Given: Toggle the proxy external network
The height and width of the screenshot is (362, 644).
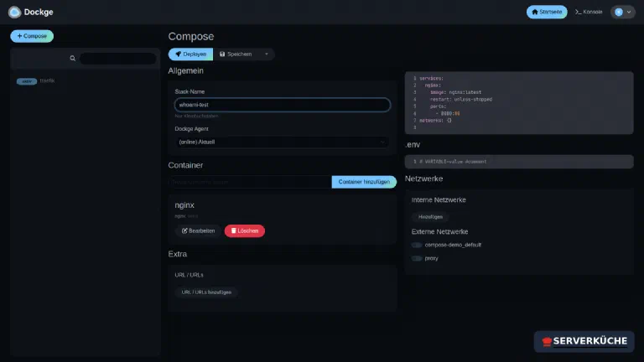Looking at the screenshot, I should (417, 259).
